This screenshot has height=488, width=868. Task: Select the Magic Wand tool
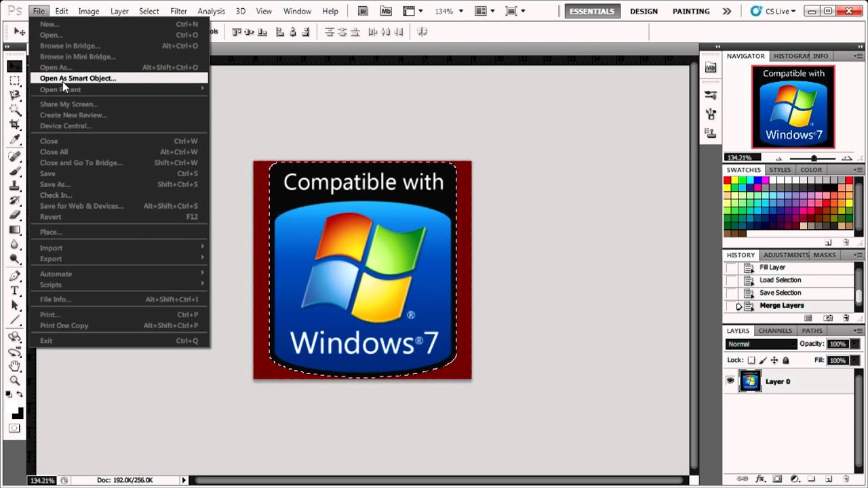[14, 110]
